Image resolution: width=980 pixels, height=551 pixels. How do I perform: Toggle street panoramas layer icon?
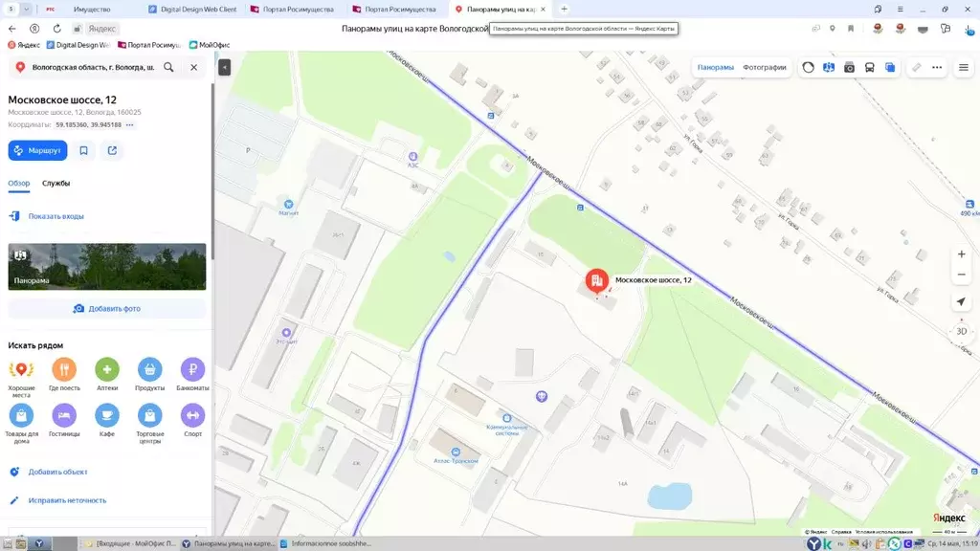[x=829, y=68]
